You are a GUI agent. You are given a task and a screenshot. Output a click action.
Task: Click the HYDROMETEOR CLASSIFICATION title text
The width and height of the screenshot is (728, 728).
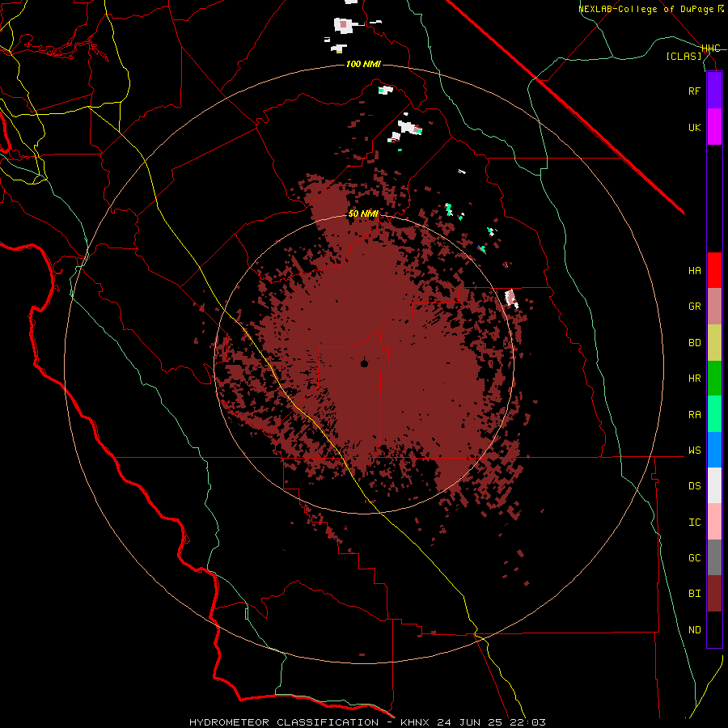(x=284, y=722)
